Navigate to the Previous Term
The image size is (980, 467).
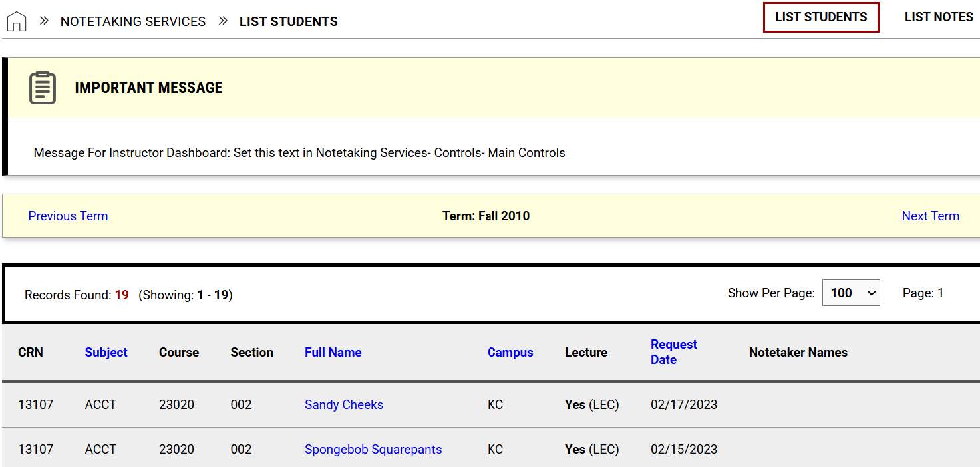coord(68,216)
